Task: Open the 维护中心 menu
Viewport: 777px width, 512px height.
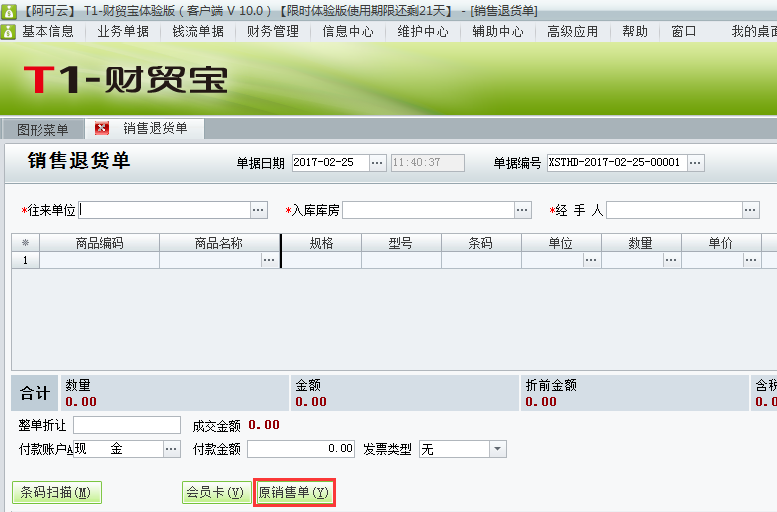Action: (423, 32)
